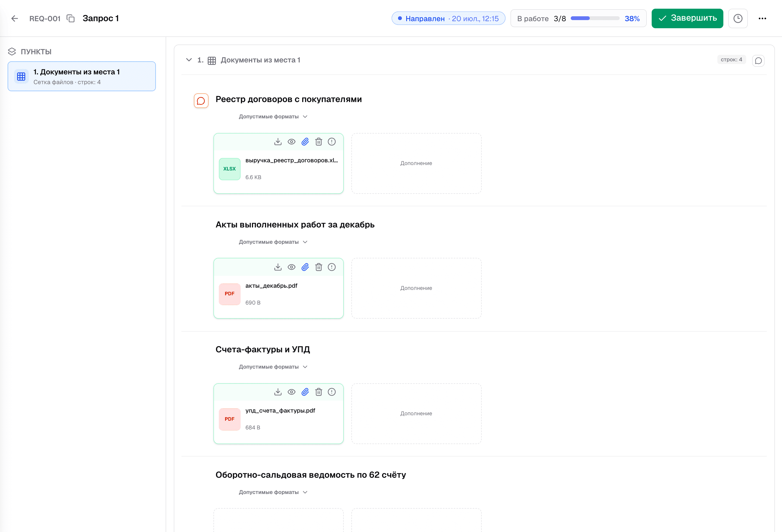Click Дополнение slot for Реестр договоров
Viewport: 782px width, 532px height.
tap(416, 163)
